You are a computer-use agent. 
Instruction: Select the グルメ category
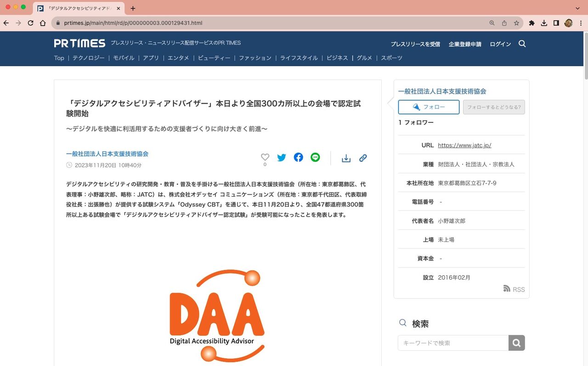(364, 58)
